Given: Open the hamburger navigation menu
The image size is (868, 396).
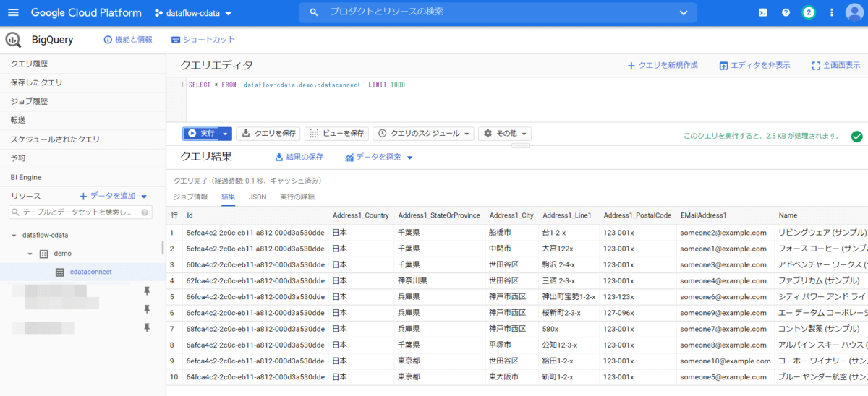Looking at the screenshot, I should [14, 13].
